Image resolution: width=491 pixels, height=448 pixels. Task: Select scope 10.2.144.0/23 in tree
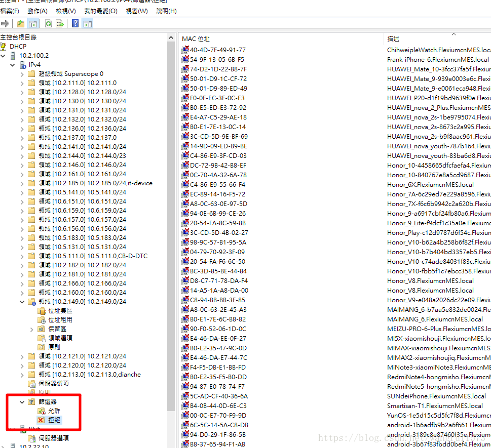tap(83, 156)
